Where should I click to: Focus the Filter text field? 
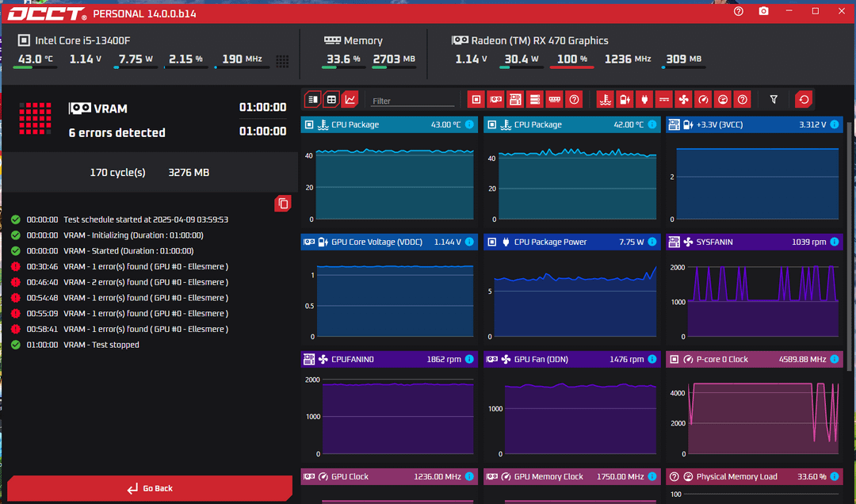click(x=413, y=101)
